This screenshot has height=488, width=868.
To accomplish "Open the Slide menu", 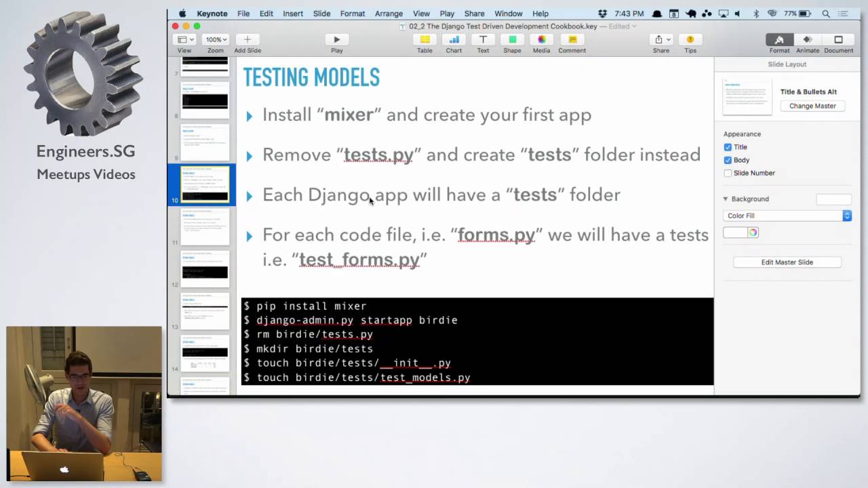I will 321,14.
